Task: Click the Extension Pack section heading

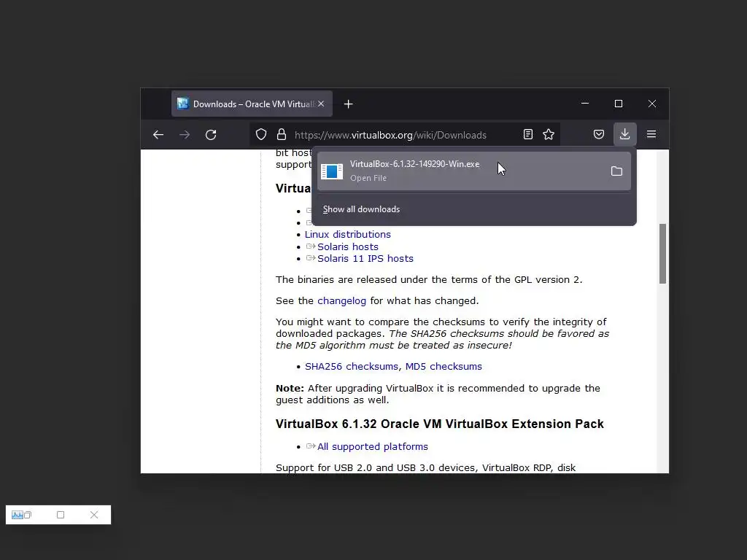Action: coord(439,424)
